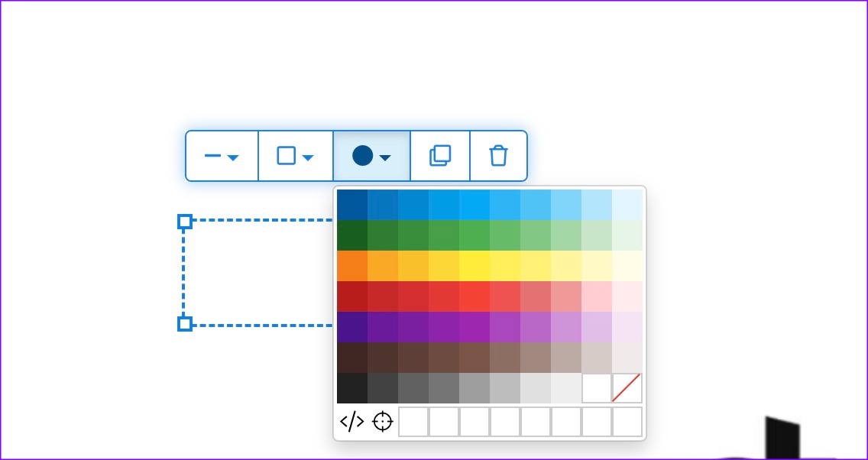Open the line style dropdown
The image size is (868, 460).
pyautogui.click(x=222, y=156)
